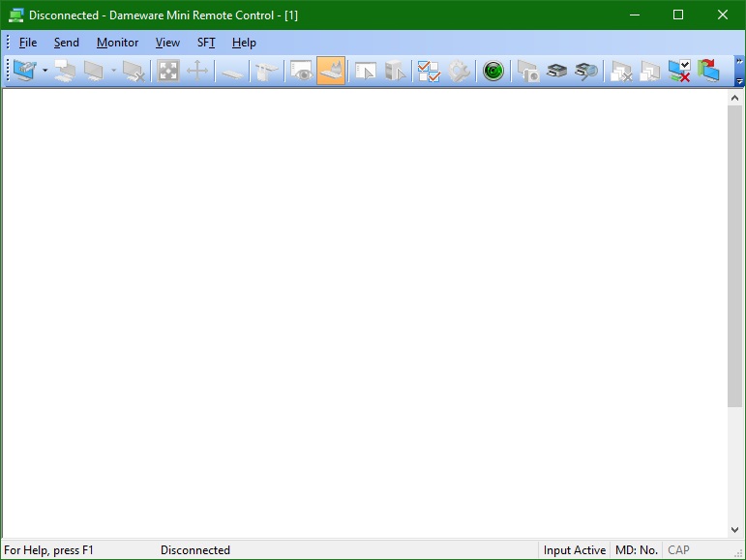The width and height of the screenshot is (746, 560).
Task: Open the View menu
Action: [x=167, y=43]
